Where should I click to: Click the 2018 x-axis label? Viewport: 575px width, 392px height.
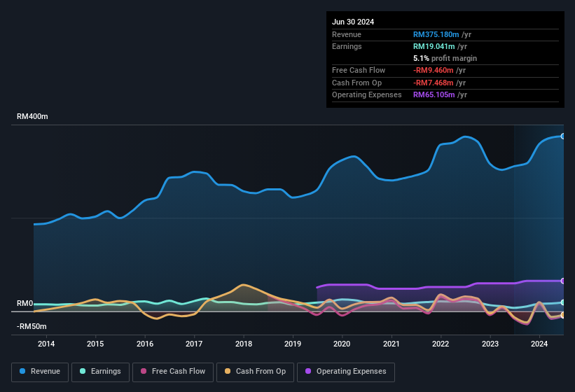click(244, 344)
